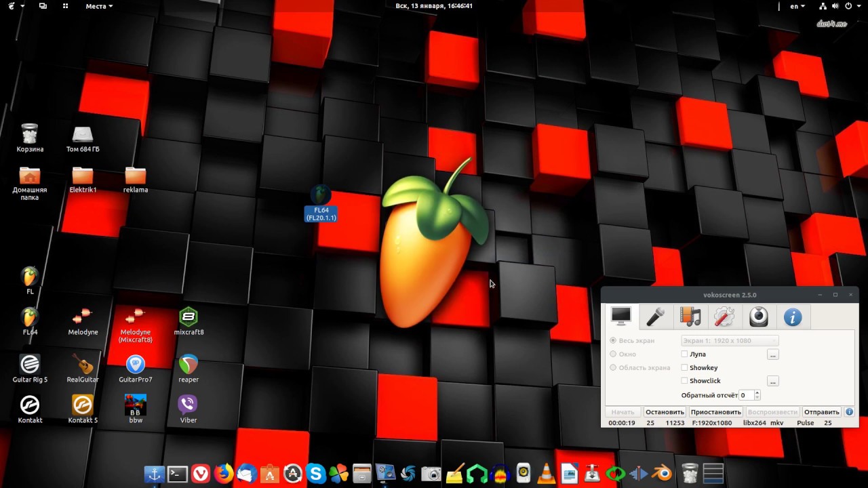Image resolution: width=868 pixels, height=488 pixels.
Task: Enable the Showkey checkbox
Action: click(699, 367)
